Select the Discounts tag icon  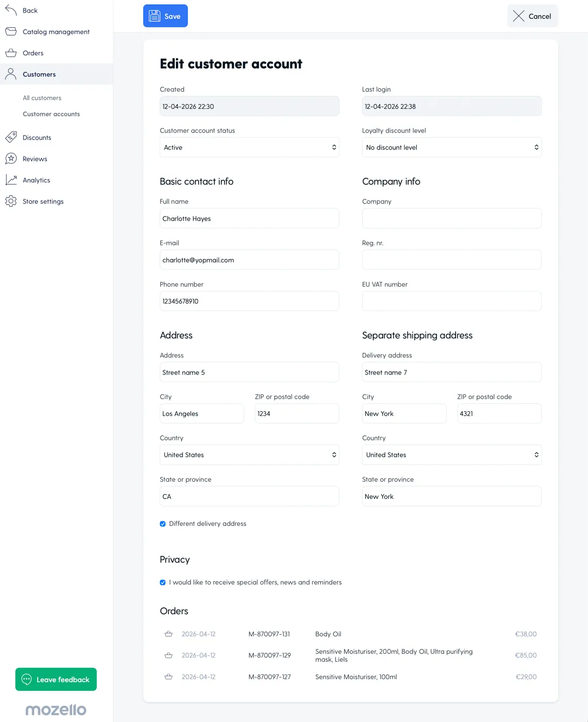[11, 137]
